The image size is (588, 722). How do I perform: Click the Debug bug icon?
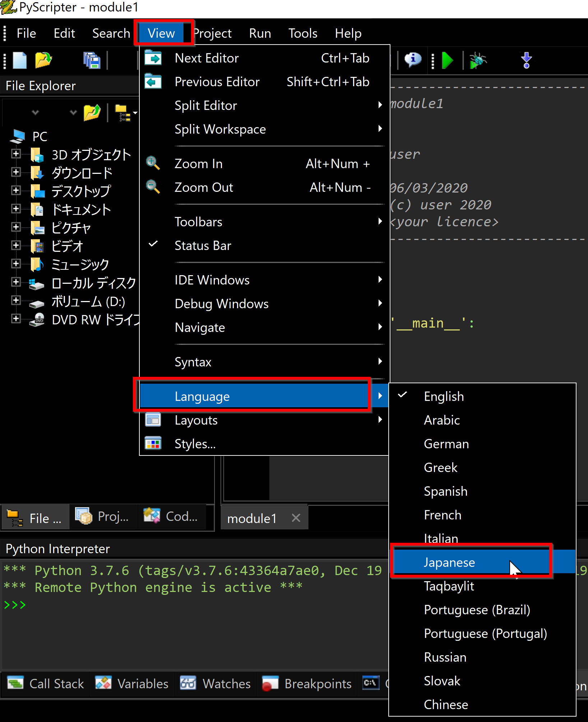point(478,60)
